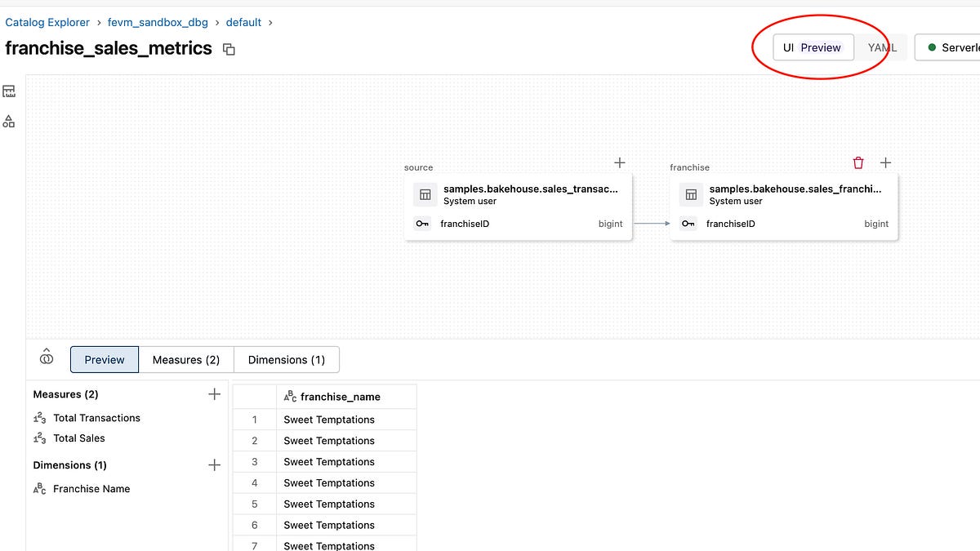The height and width of the screenshot is (551, 980).
Task: Copy the franchise_sales_metrics name icon
Action: [x=229, y=50]
